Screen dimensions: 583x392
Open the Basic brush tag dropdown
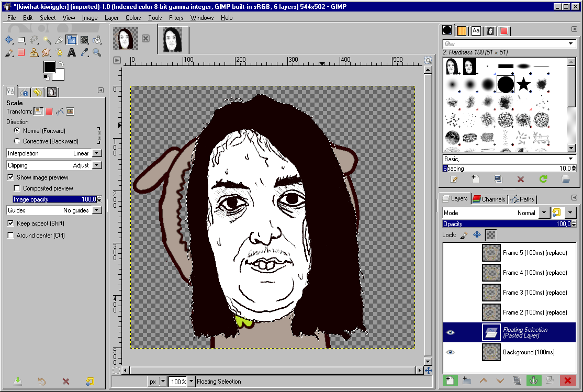571,159
